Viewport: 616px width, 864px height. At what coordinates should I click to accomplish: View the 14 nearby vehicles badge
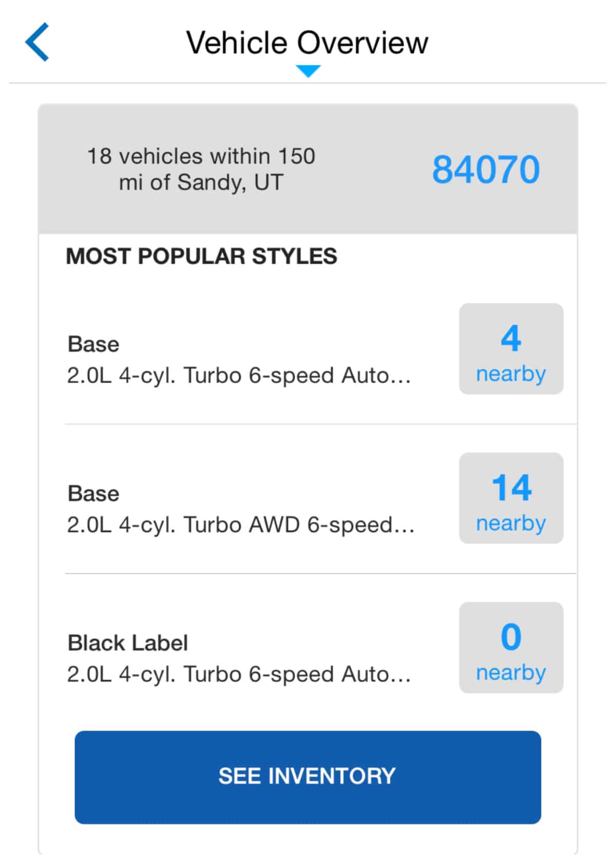[x=511, y=498]
